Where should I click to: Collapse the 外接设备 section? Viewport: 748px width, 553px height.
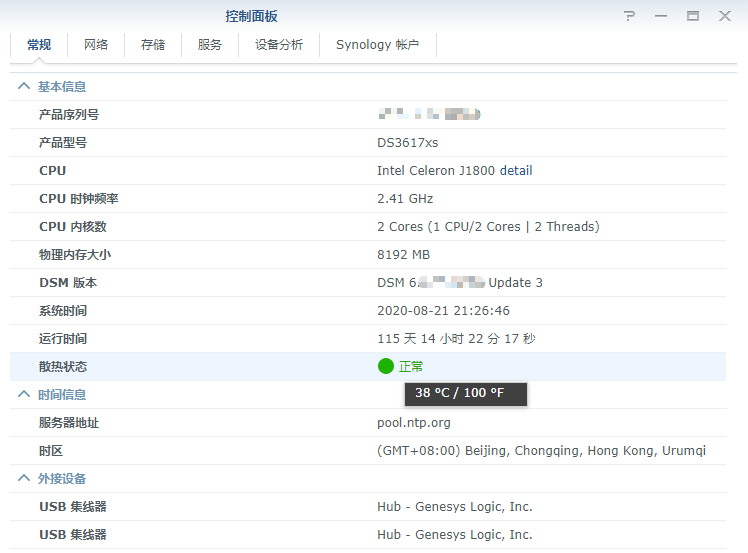click(24, 479)
